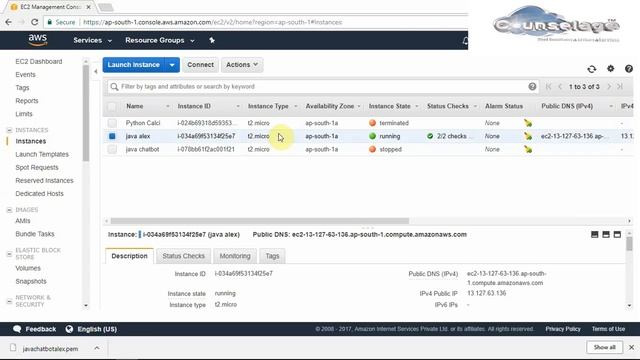The image size is (640, 360).
Task: Click Show all downloads button
Action: [x=604, y=347]
